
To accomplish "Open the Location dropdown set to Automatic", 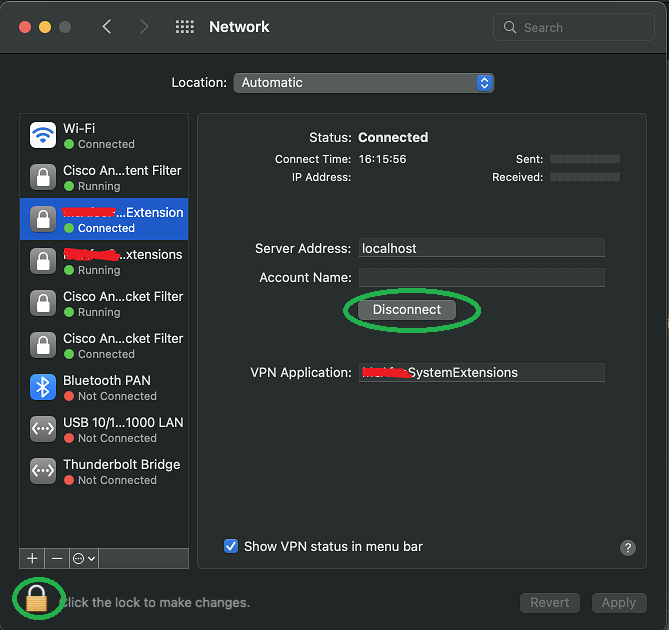I will pyautogui.click(x=364, y=83).
